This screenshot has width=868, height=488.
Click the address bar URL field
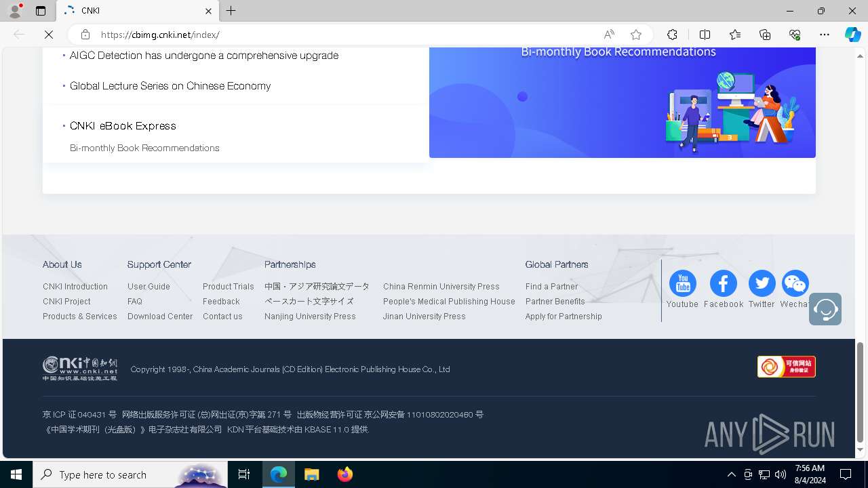(x=346, y=35)
